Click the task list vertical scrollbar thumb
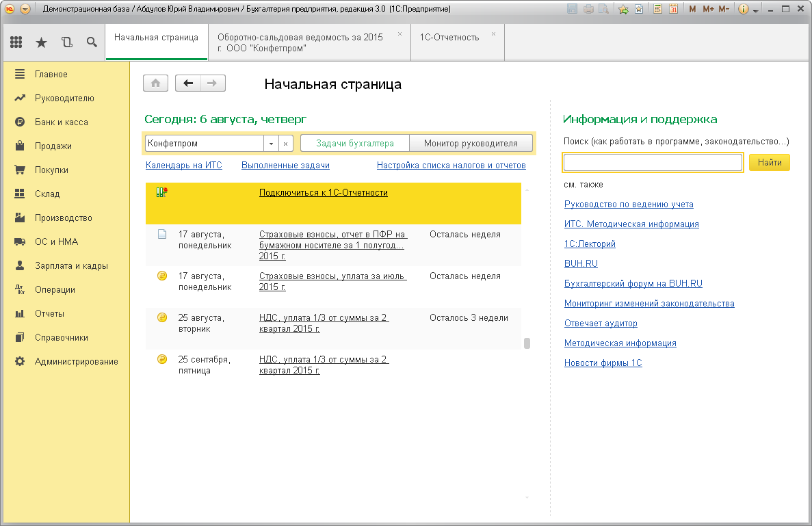Viewport: 812px width, 526px height. 527,343
